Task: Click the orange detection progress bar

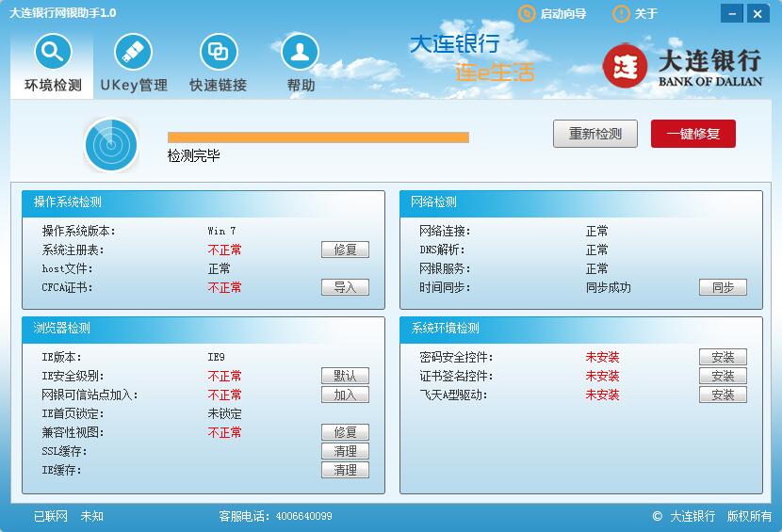Action: (x=318, y=137)
